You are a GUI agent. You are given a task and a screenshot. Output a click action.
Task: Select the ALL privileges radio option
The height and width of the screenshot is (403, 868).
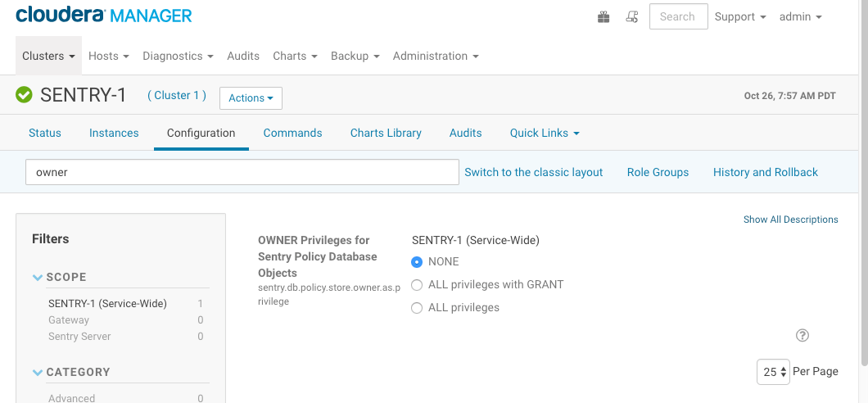tap(417, 308)
